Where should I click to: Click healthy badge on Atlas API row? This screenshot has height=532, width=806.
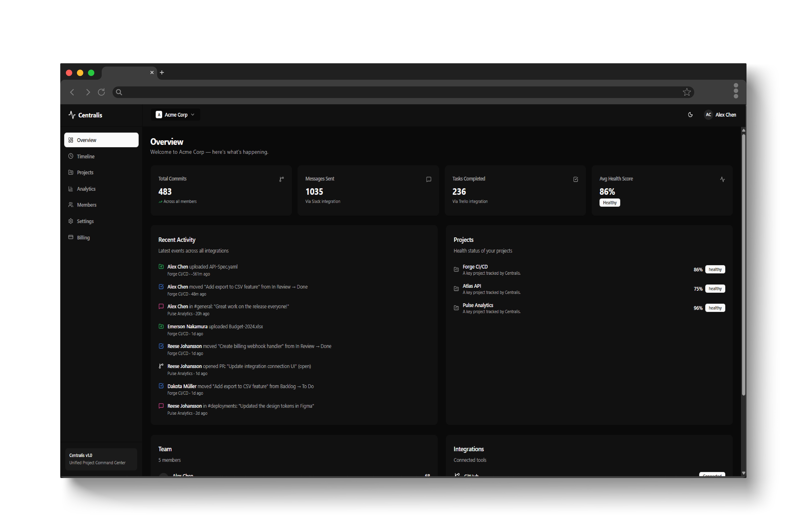tap(715, 289)
